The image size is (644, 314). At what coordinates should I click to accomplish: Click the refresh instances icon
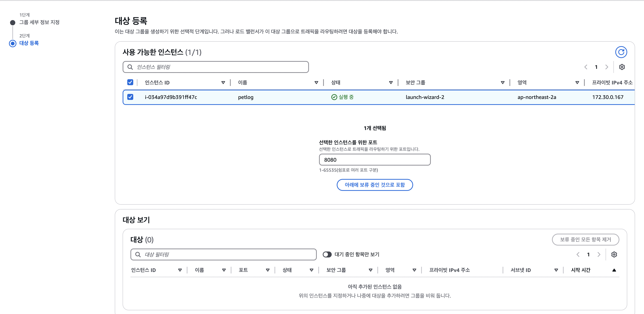click(621, 52)
